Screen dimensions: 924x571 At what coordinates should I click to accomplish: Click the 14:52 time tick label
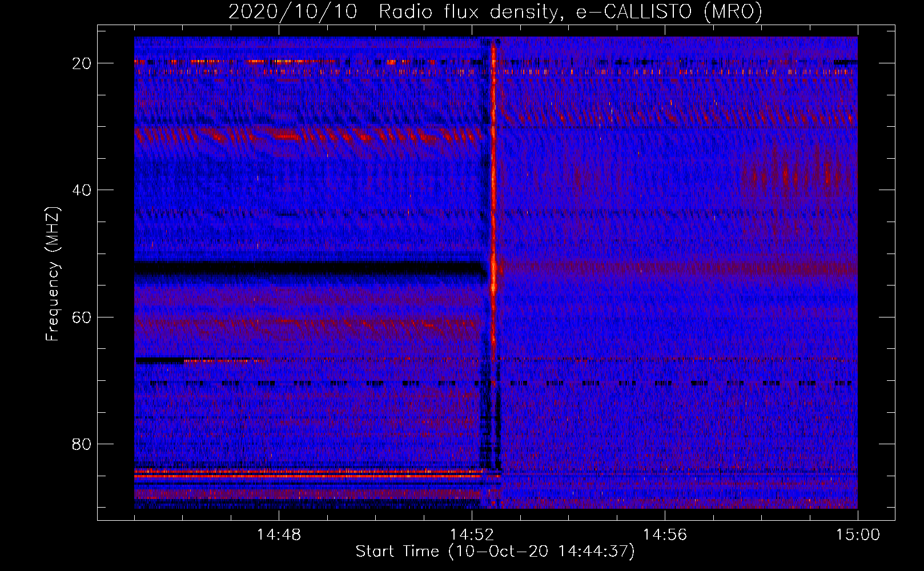[472, 534]
